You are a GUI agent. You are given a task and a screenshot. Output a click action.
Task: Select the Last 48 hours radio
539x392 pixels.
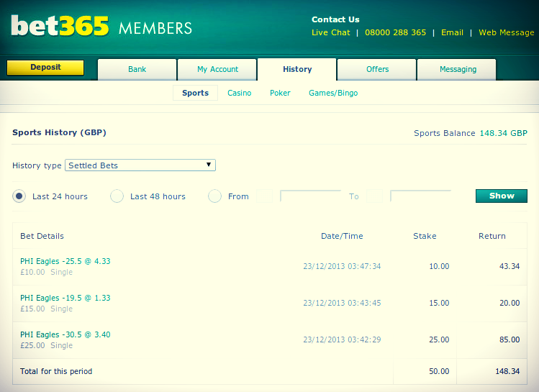coord(117,196)
